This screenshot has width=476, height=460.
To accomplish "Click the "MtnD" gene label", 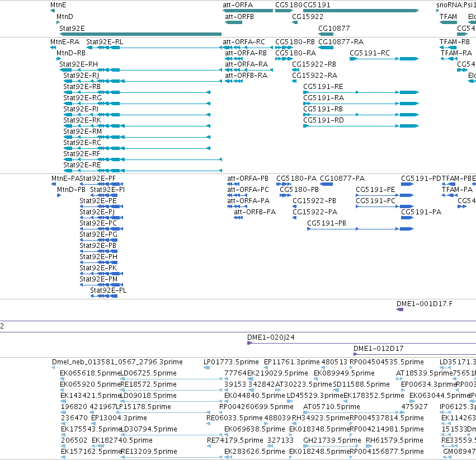I will pos(65,17).
